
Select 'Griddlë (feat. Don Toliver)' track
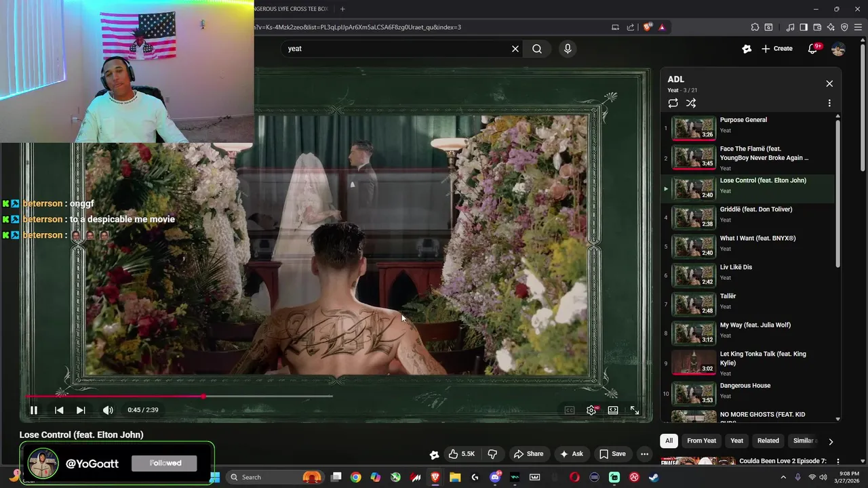pos(748,217)
